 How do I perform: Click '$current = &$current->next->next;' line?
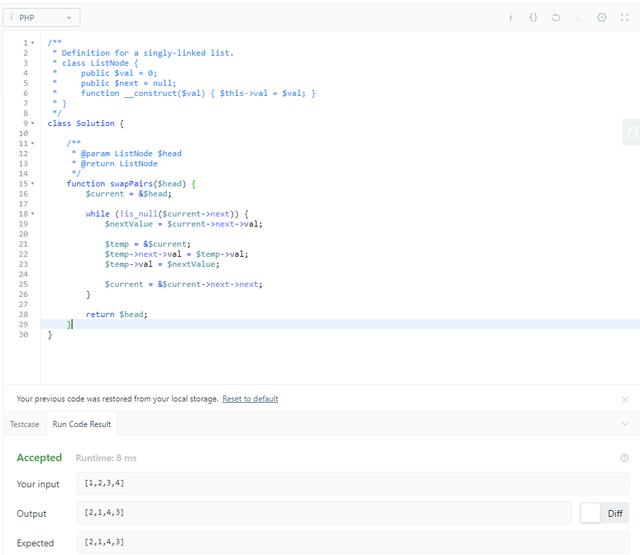(x=183, y=284)
